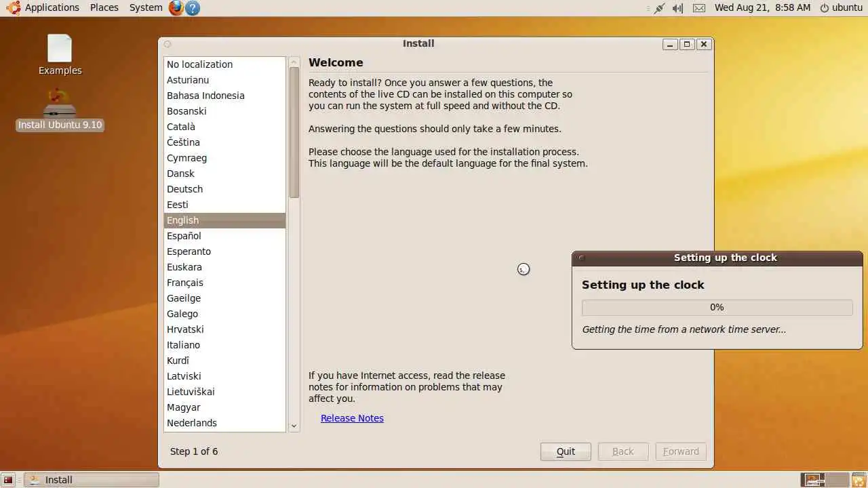Switch to the second workspace in switcher
Viewport: 868px width, 488px height.
coord(837,480)
